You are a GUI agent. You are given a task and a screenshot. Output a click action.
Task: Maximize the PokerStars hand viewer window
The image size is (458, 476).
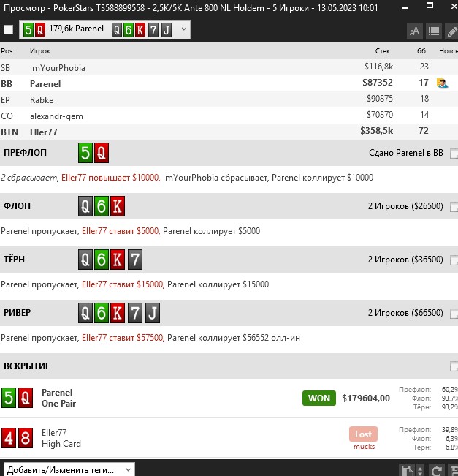pyautogui.click(x=430, y=5)
